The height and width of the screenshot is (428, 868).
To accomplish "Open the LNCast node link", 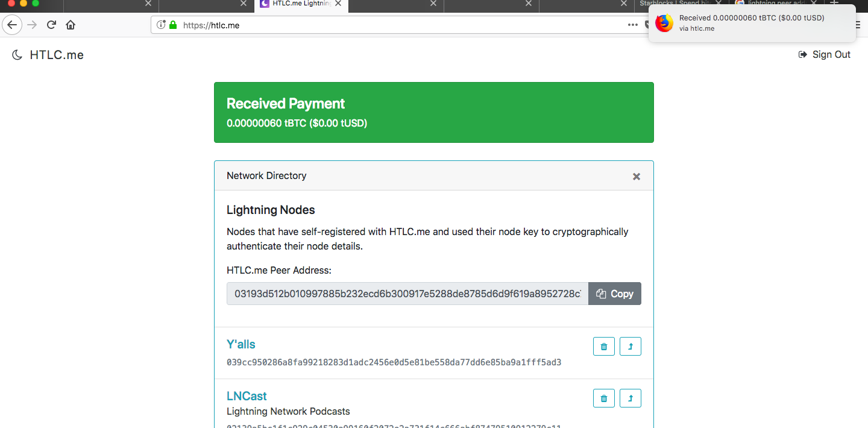I will (x=247, y=396).
